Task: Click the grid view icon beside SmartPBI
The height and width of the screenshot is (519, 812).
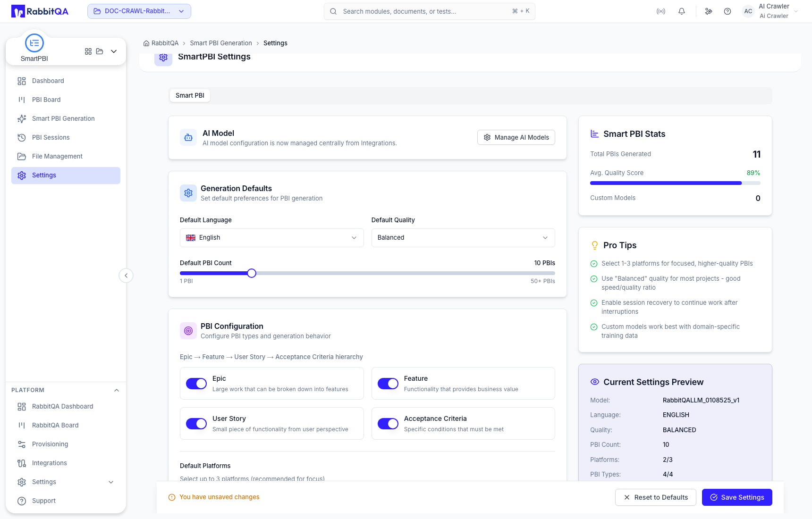Action: (x=88, y=51)
